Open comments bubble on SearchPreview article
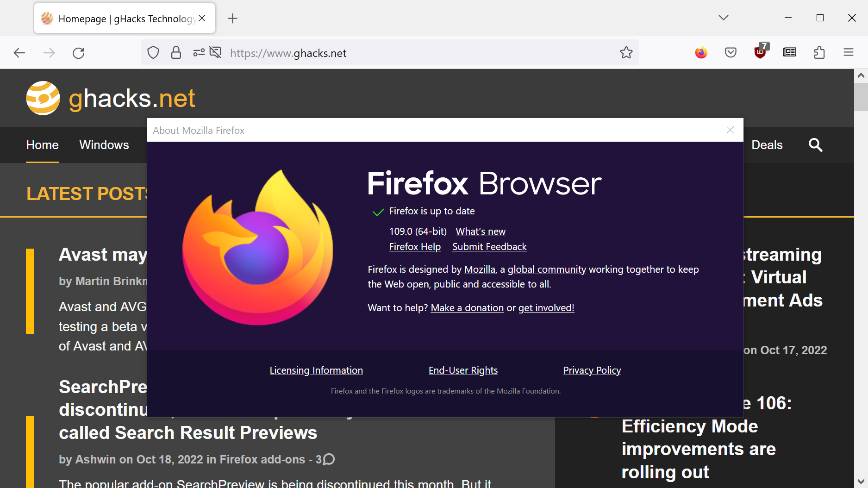This screenshot has width=868, height=488. click(x=329, y=459)
